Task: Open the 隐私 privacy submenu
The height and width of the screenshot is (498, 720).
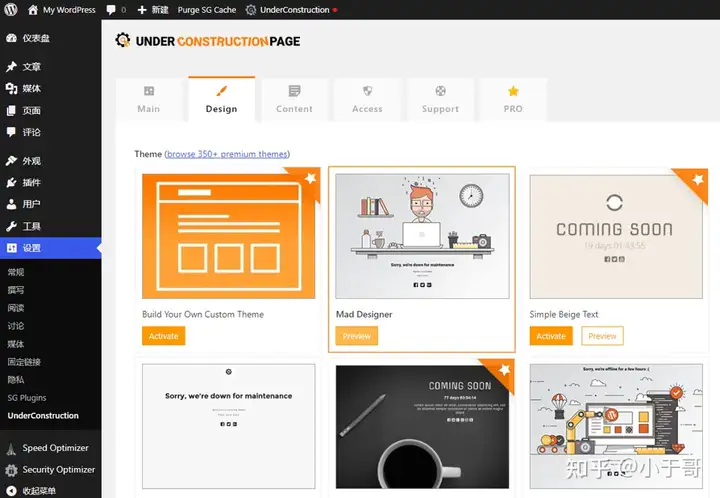Action: (16, 380)
